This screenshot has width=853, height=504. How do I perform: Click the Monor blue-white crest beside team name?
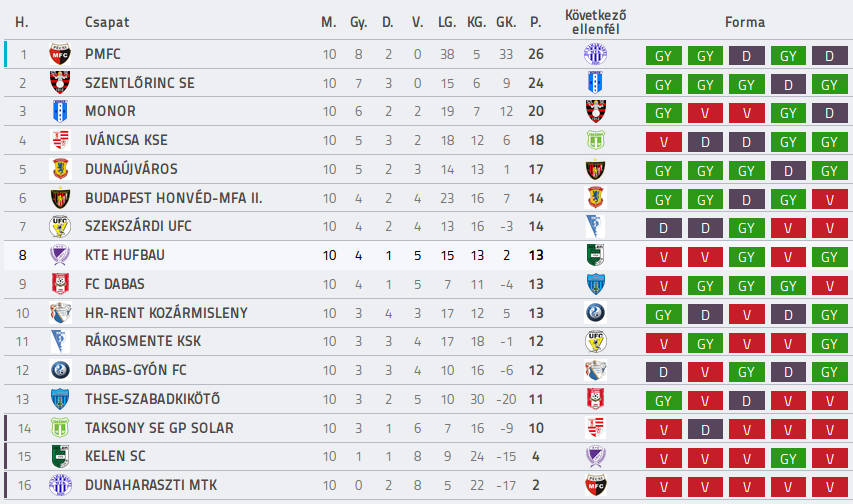60,112
